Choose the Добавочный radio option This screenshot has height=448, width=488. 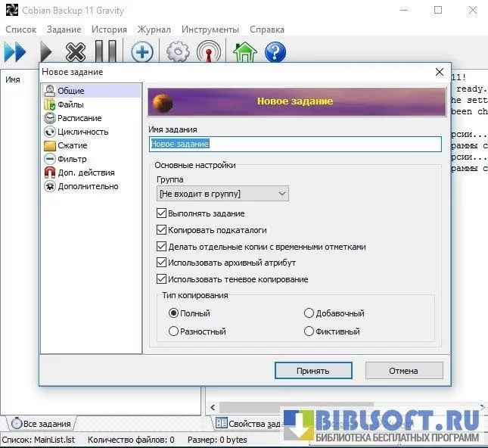309,313
